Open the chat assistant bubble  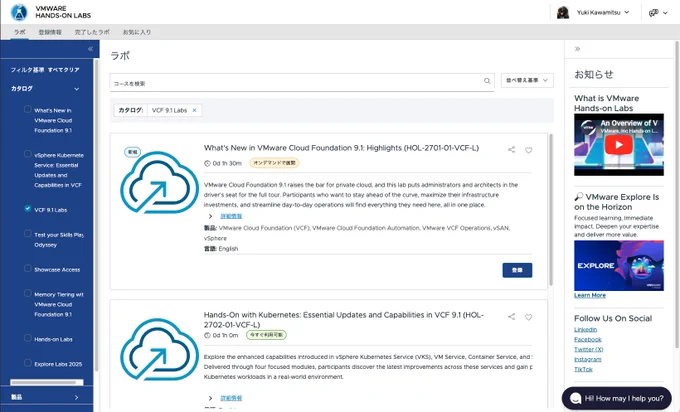click(616, 398)
